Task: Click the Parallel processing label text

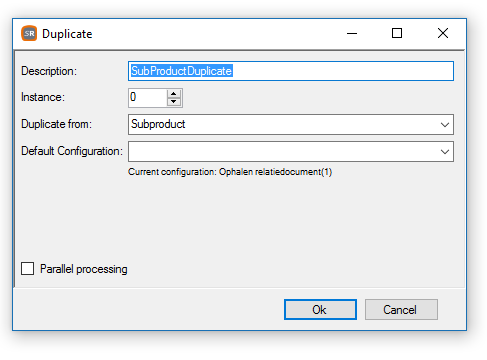Action: click(x=84, y=269)
